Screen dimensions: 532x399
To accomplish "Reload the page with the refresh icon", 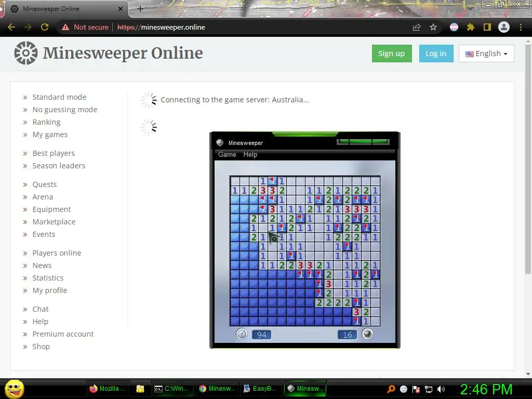I will (x=45, y=27).
